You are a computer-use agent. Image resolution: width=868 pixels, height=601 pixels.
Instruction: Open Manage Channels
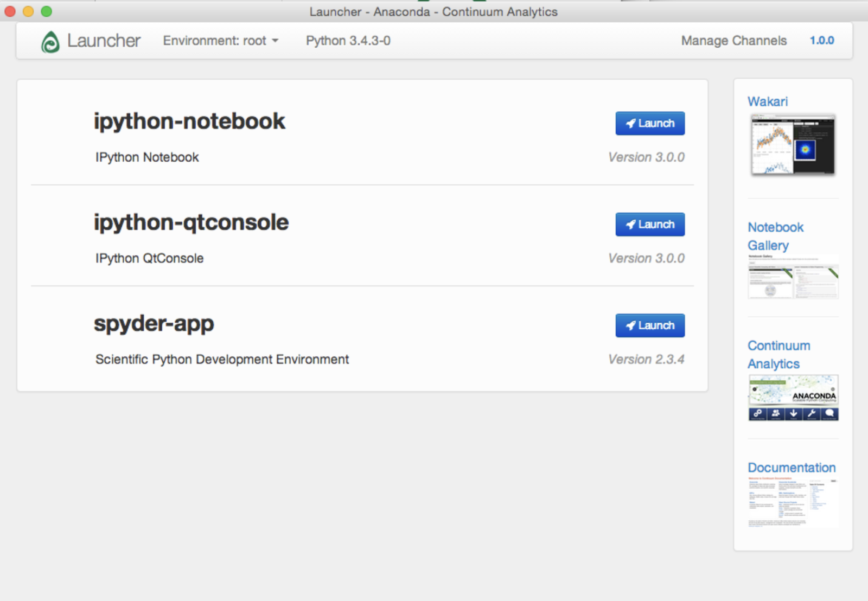(733, 41)
